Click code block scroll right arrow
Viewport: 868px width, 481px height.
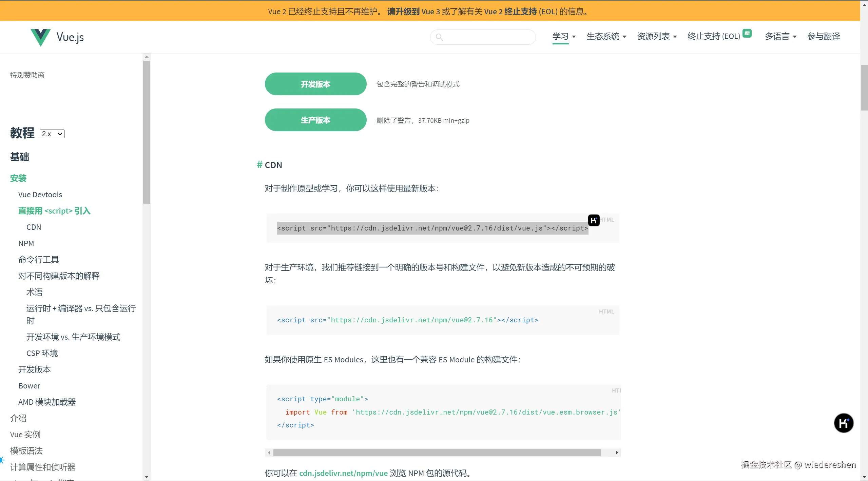click(617, 453)
